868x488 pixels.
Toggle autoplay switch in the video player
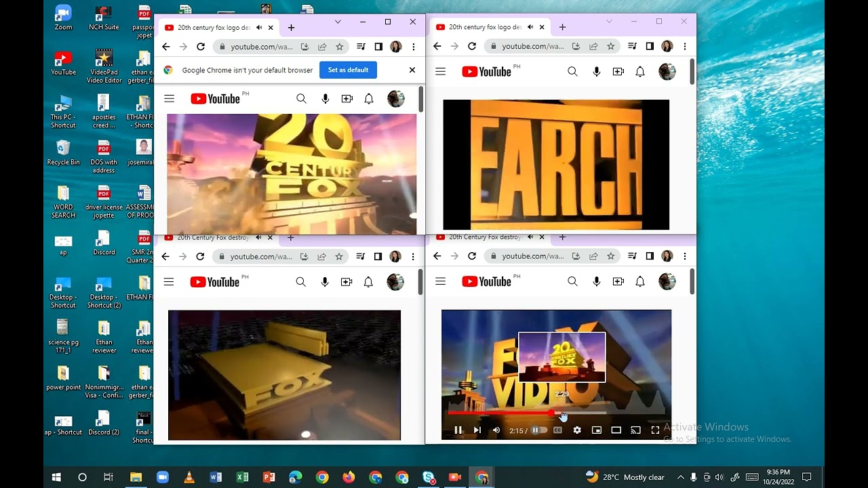[538, 430]
